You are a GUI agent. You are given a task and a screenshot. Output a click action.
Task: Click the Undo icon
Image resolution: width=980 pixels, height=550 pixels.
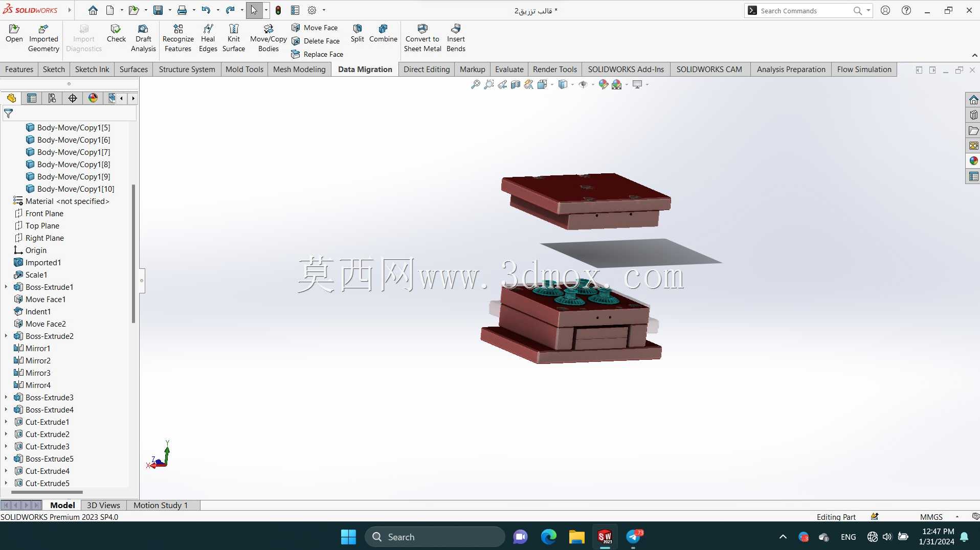pos(206,10)
